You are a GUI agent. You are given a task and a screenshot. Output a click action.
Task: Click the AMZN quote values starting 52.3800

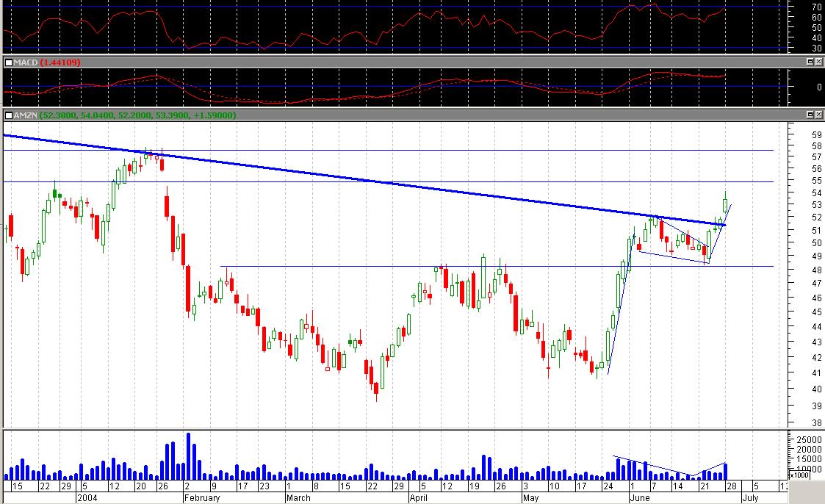(137, 115)
